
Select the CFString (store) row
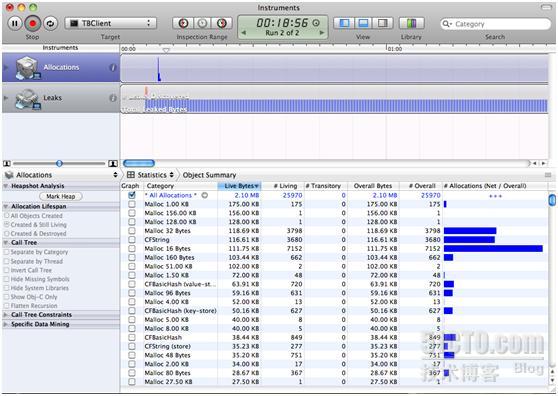tap(335, 346)
